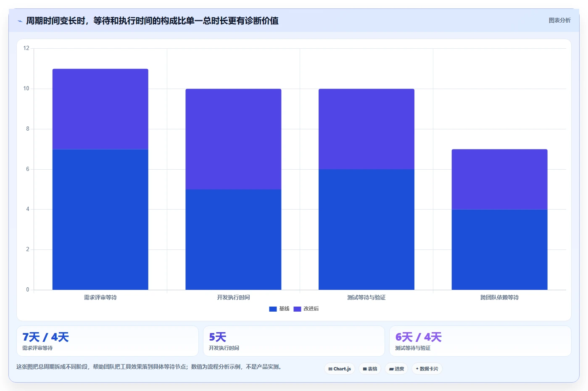Click the y-axis value 2

(x=28, y=249)
